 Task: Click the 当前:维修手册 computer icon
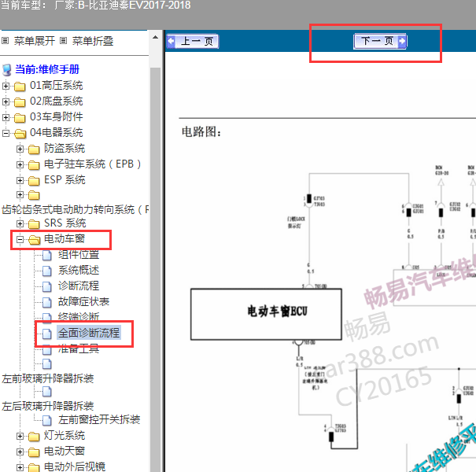[6, 70]
